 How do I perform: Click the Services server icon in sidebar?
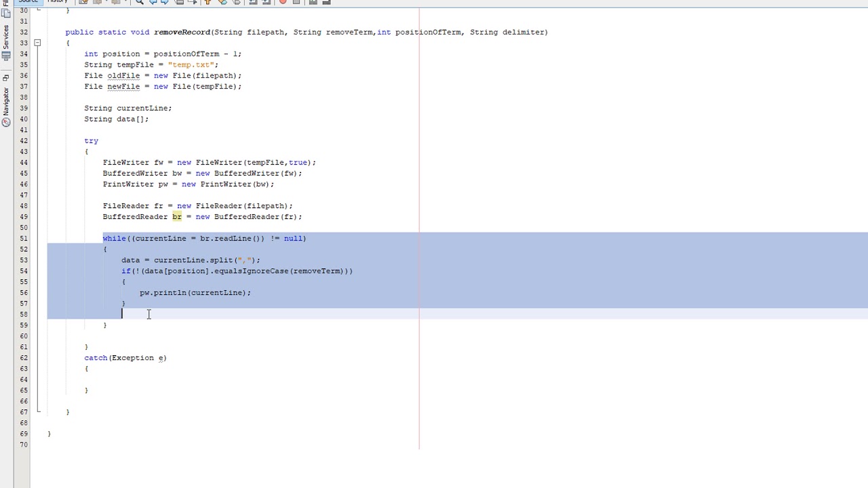6,57
